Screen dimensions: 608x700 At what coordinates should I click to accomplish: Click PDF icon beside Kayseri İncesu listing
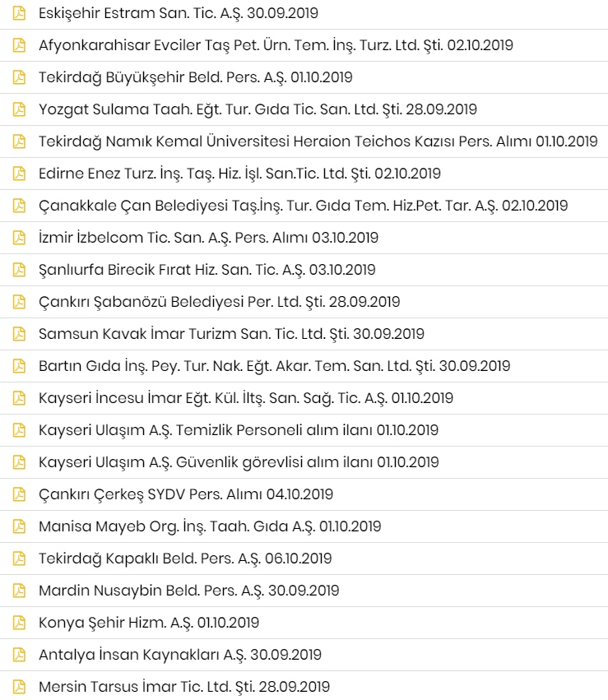19,398
